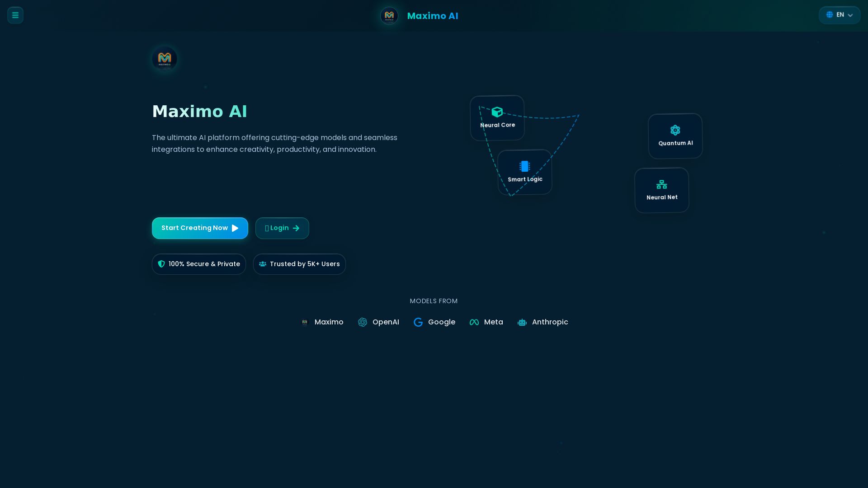This screenshot has width=868, height=488.
Task: Click the Smart Logic chip icon
Action: click(524, 166)
